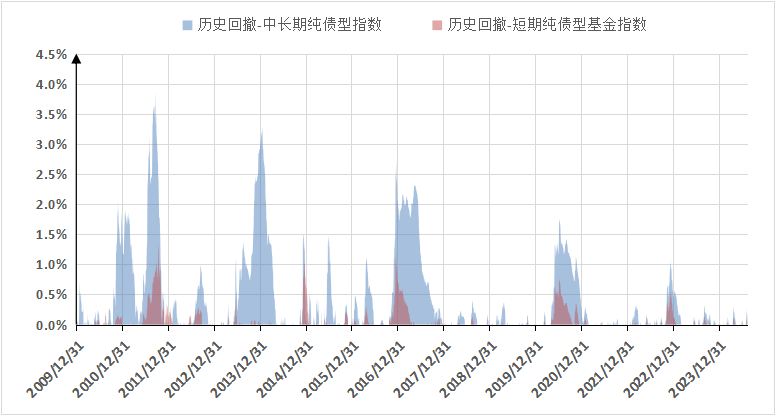The height and width of the screenshot is (415, 775).
Task: Click the 1.5% y-axis label
Action: (x=51, y=235)
